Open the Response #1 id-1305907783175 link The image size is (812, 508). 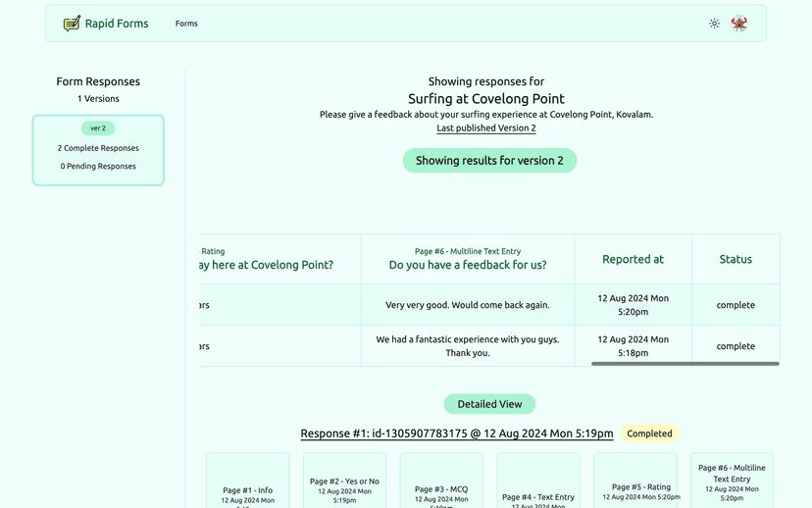coord(457,433)
